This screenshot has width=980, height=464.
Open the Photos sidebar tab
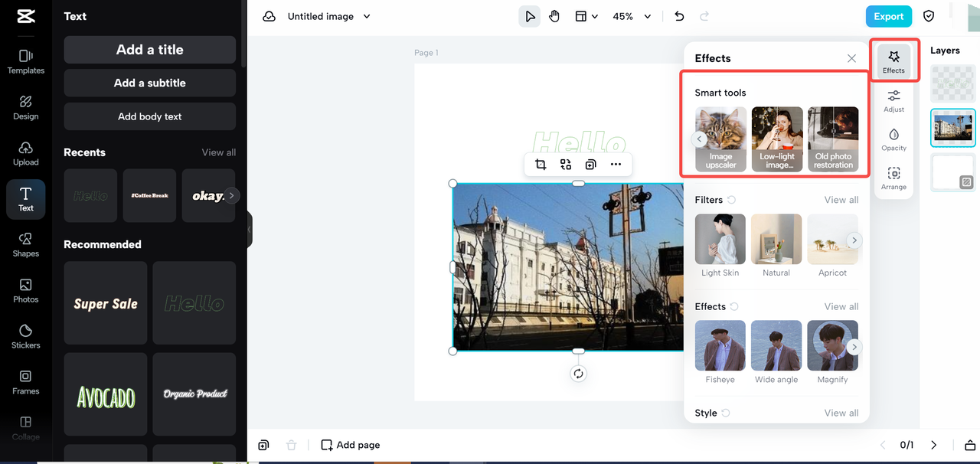point(26,291)
